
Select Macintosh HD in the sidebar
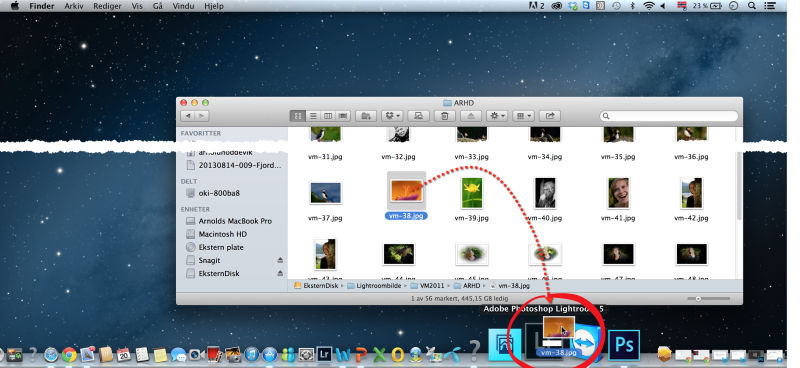(x=222, y=234)
